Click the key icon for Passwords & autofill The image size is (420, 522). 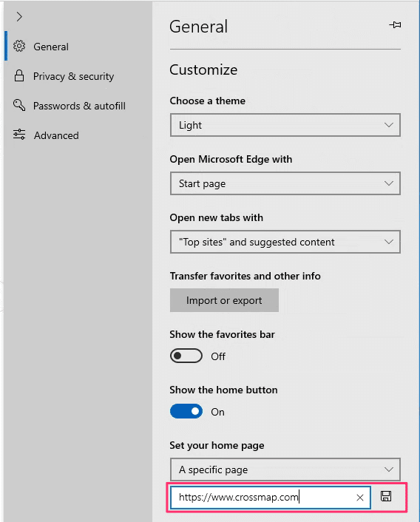(x=19, y=105)
